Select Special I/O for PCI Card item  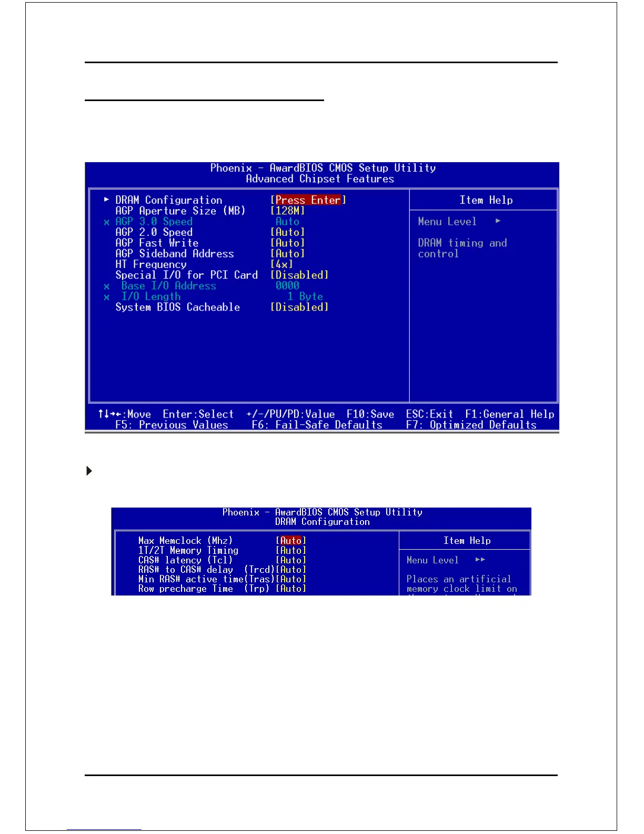(187, 275)
